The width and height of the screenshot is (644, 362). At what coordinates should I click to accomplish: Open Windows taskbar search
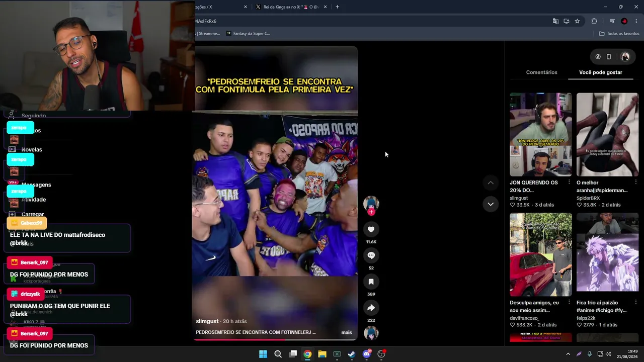click(x=278, y=354)
